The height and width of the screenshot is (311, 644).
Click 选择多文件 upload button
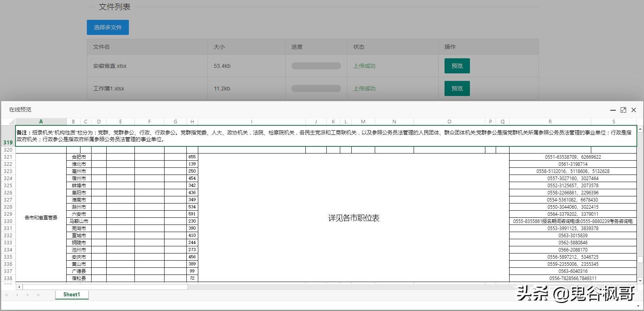tap(108, 27)
